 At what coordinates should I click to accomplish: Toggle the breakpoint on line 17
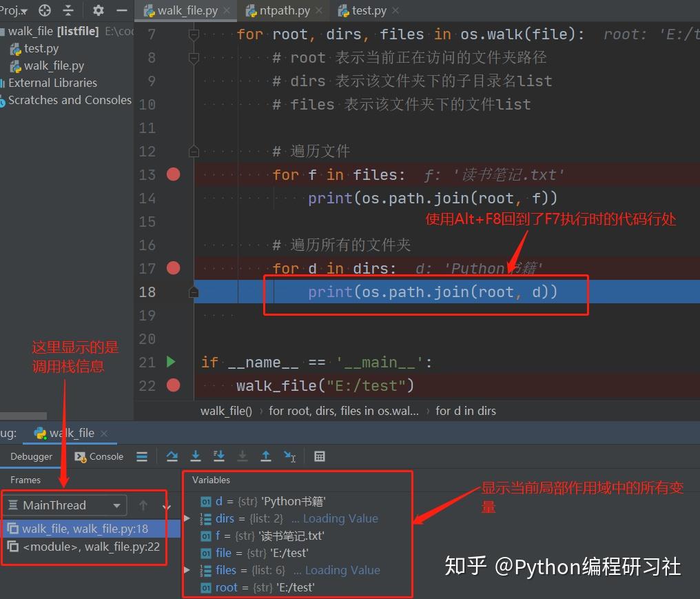click(x=173, y=268)
